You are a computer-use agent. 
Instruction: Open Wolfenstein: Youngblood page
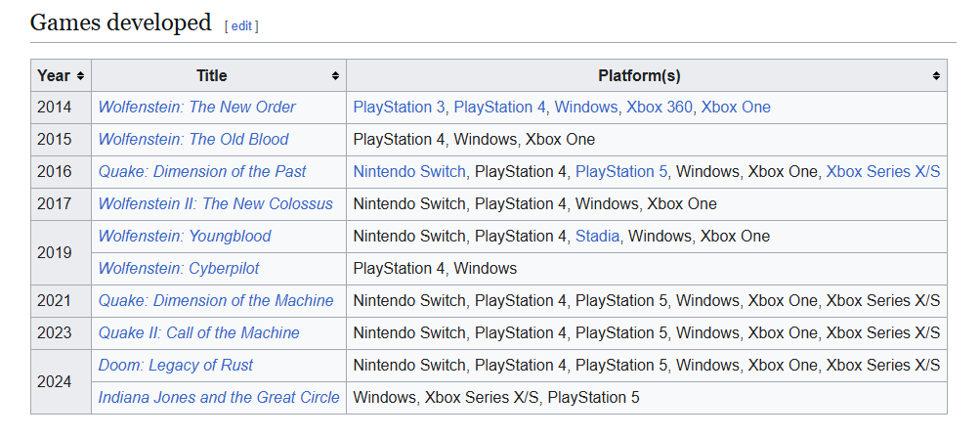[x=185, y=236]
